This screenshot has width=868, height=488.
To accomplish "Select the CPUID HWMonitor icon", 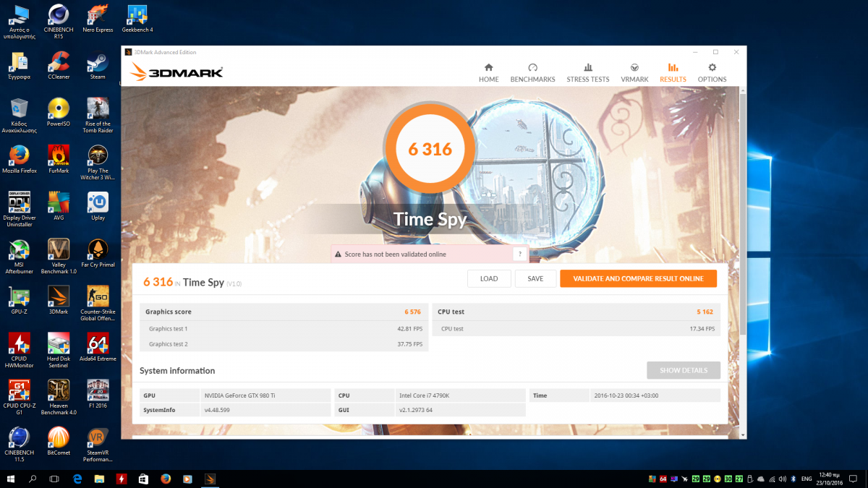I will point(20,351).
